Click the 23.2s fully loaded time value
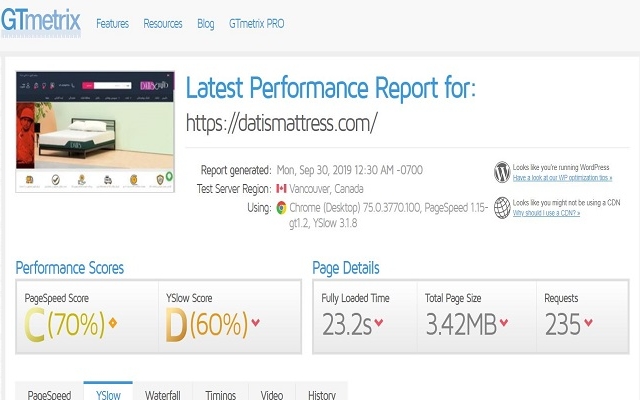The image size is (640, 400). pyautogui.click(x=347, y=324)
